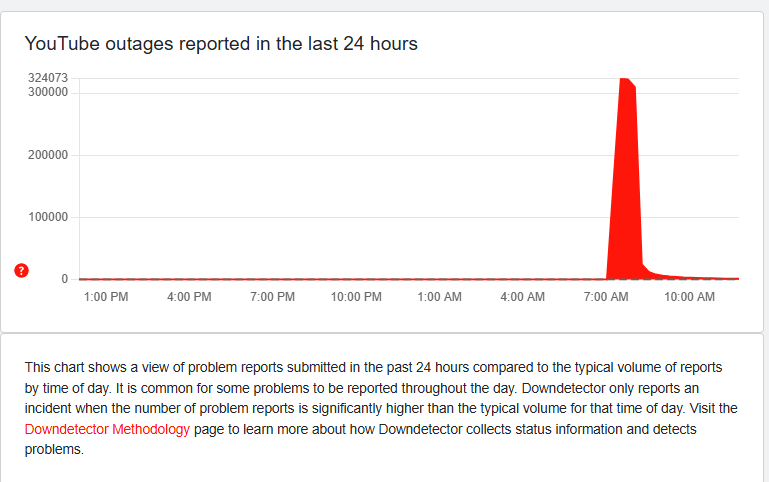Click the 10:00 AM time axis label
The image size is (769, 482).
tap(690, 297)
